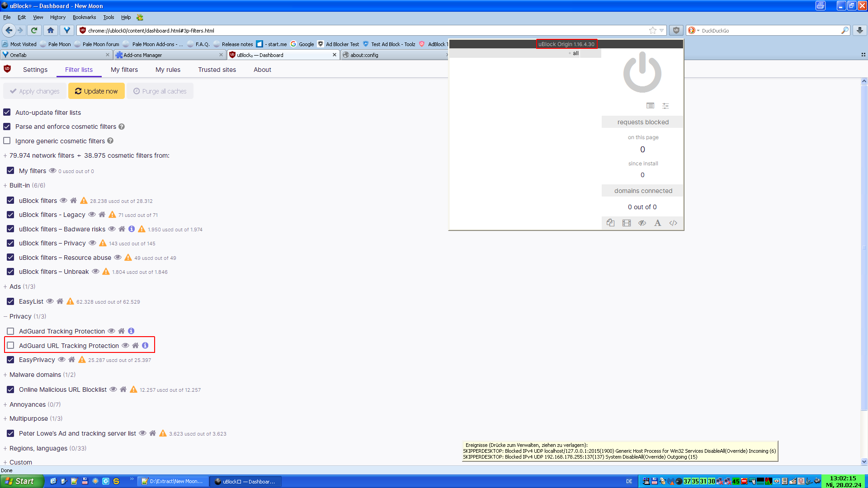Enable AdGuard URL Tracking Protection checkbox
This screenshot has height=488, width=868.
tap(10, 345)
